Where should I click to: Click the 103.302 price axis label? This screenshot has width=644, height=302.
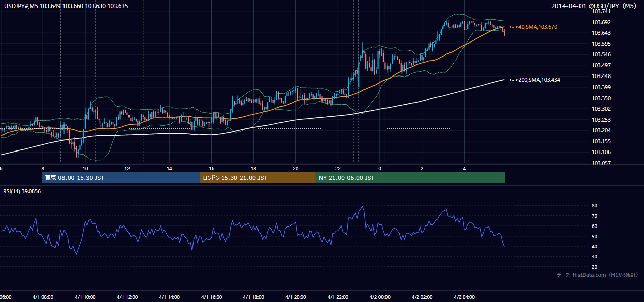click(601, 109)
